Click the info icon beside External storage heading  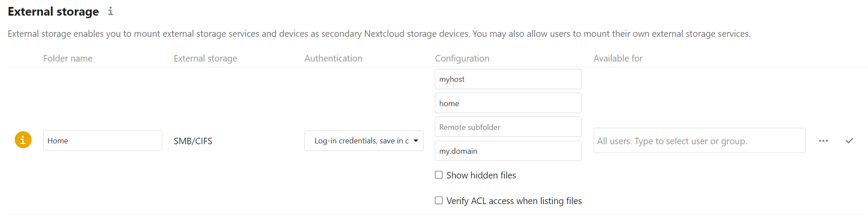tap(111, 11)
